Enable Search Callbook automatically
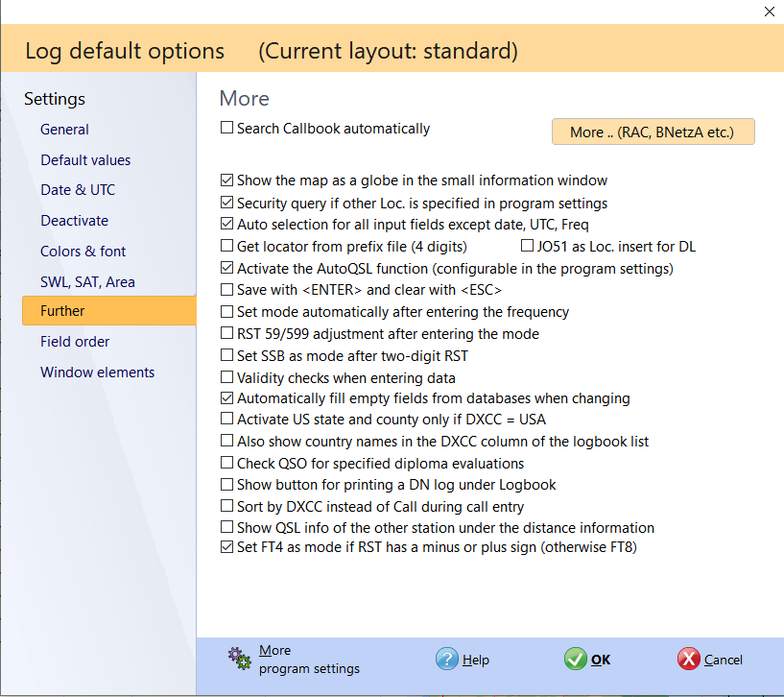Viewport: 784px width, 697px height. point(226,128)
